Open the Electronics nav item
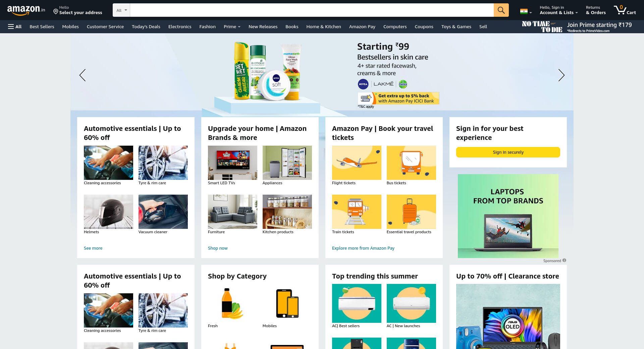Screen dimensions: 644x349 pyautogui.click(x=180, y=27)
